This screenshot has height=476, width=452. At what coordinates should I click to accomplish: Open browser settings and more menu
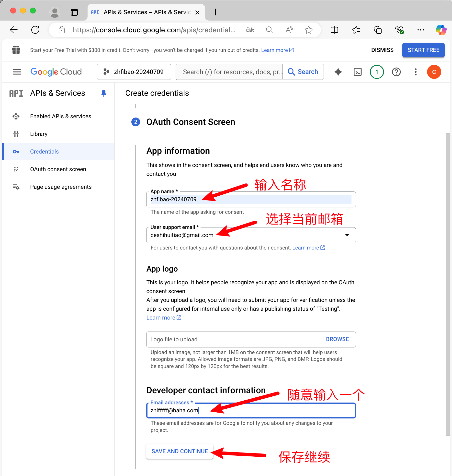pos(421,30)
